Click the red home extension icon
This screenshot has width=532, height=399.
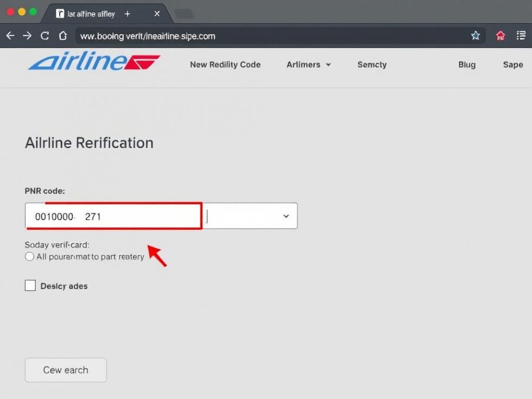(500, 35)
